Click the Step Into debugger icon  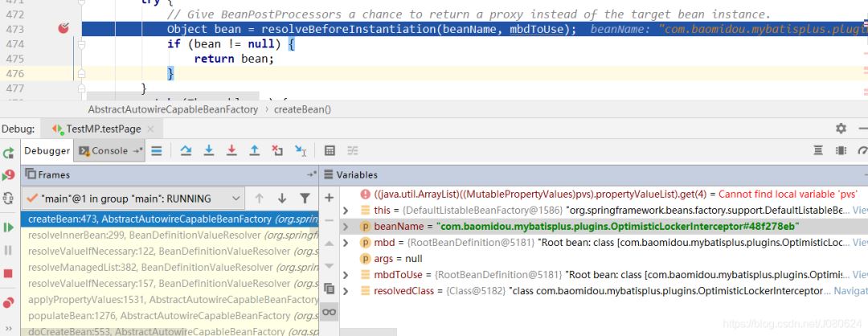click(x=209, y=150)
